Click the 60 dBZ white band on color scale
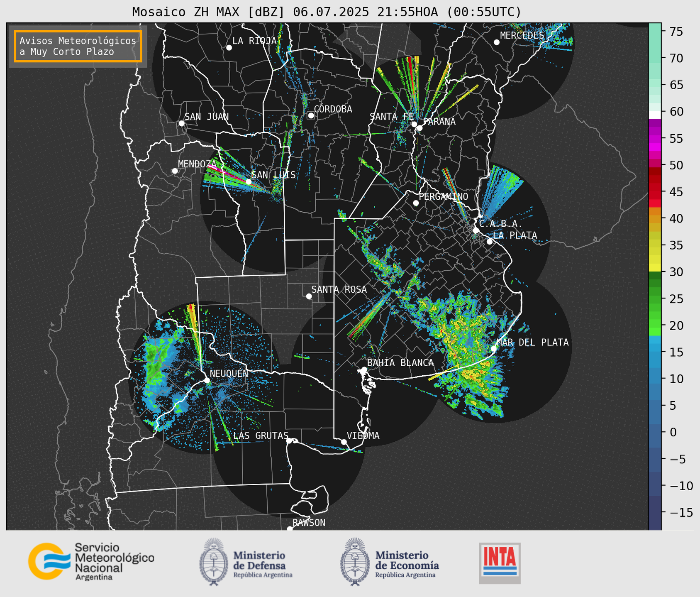This screenshot has height=597, width=700. coord(655,115)
